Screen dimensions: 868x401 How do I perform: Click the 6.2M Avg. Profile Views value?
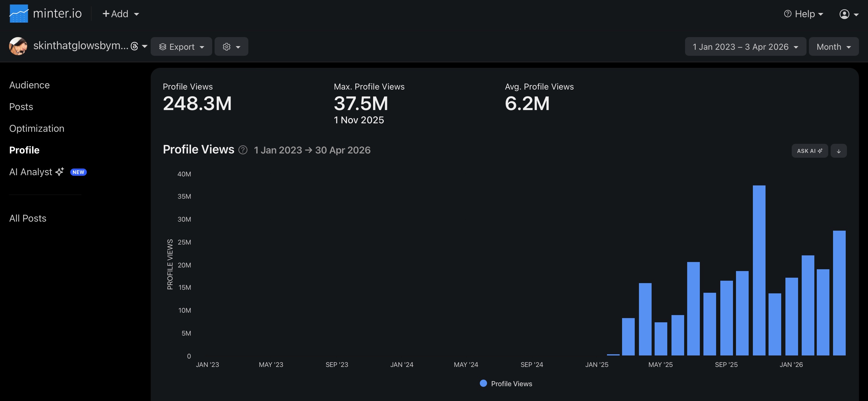(x=527, y=103)
